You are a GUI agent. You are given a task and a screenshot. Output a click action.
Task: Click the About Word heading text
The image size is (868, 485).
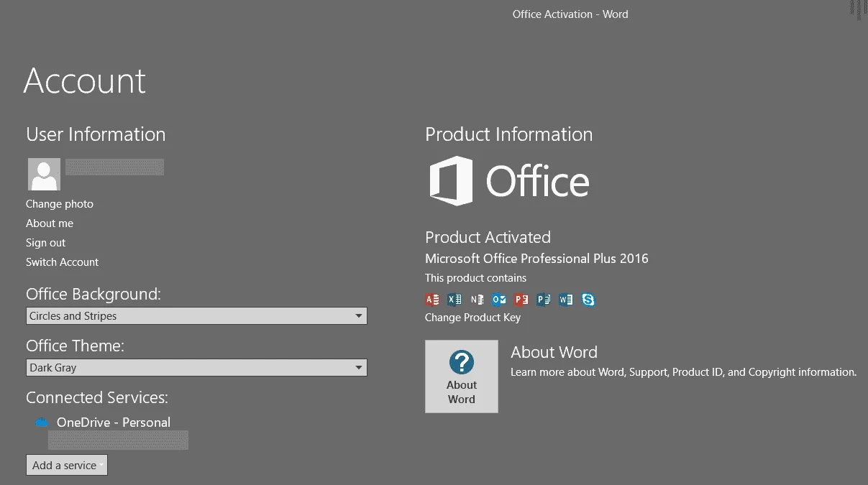point(554,353)
